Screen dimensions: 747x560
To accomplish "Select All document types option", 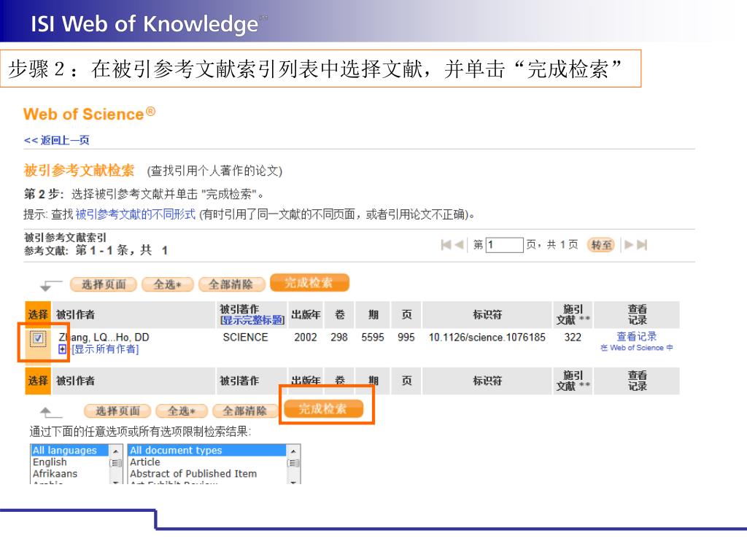I will 206,450.
